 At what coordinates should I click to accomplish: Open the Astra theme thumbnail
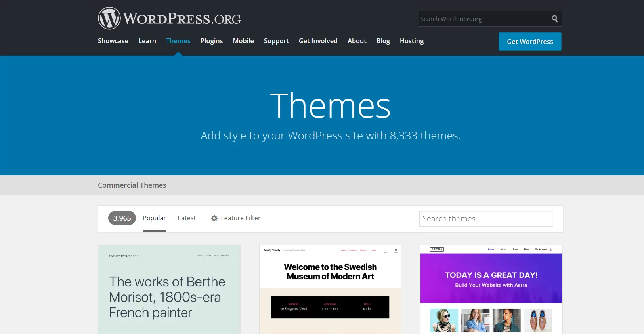tap(491, 289)
